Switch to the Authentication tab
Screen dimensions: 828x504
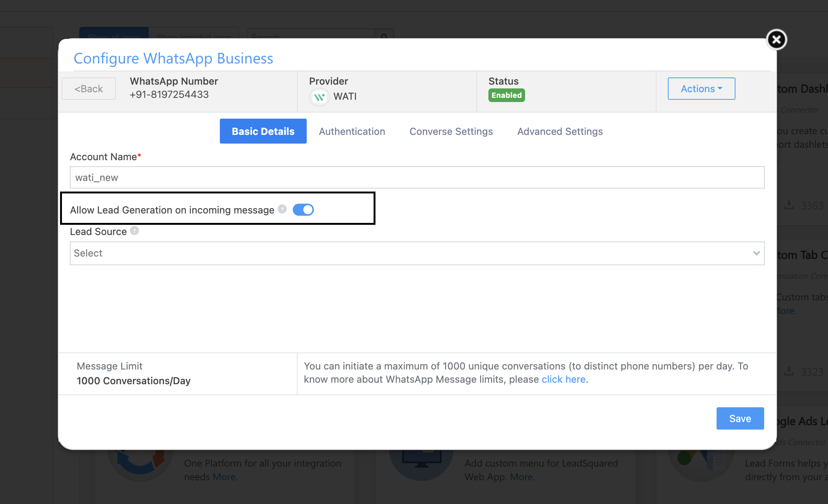click(352, 131)
